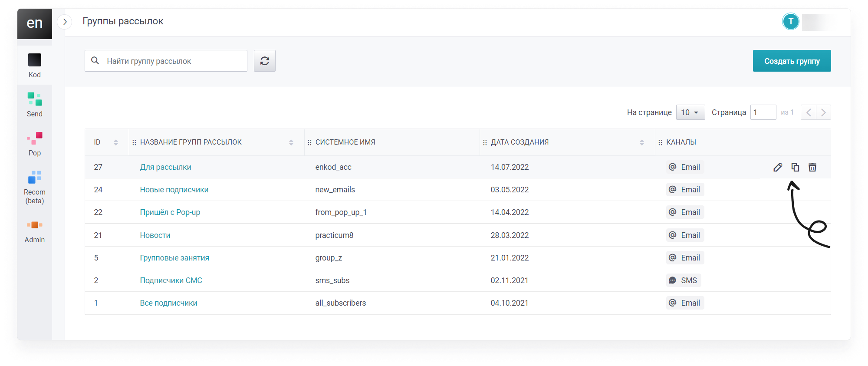Copy the 'Для рассылки' group
Image resolution: width=868 pixels, height=366 pixels.
pos(795,167)
